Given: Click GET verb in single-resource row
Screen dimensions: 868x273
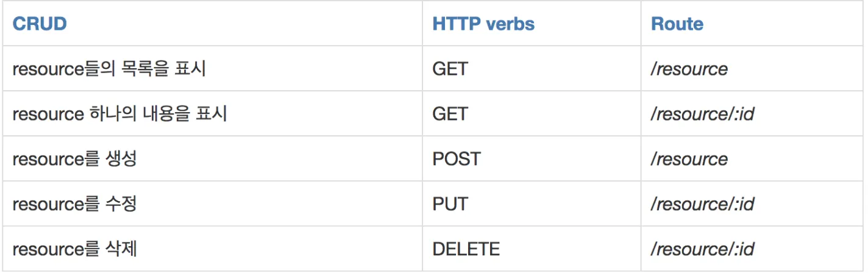Looking at the screenshot, I should point(450,114).
